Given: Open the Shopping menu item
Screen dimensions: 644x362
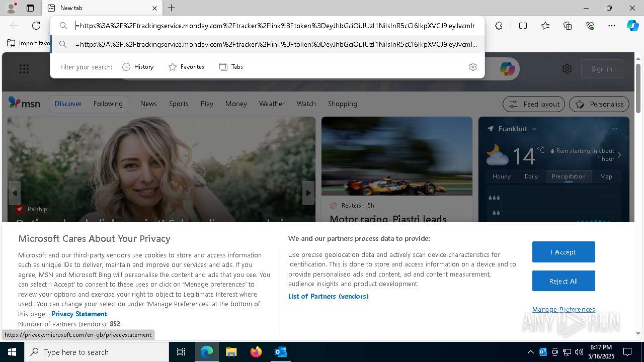Looking at the screenshot, I should tap(342, 104).
